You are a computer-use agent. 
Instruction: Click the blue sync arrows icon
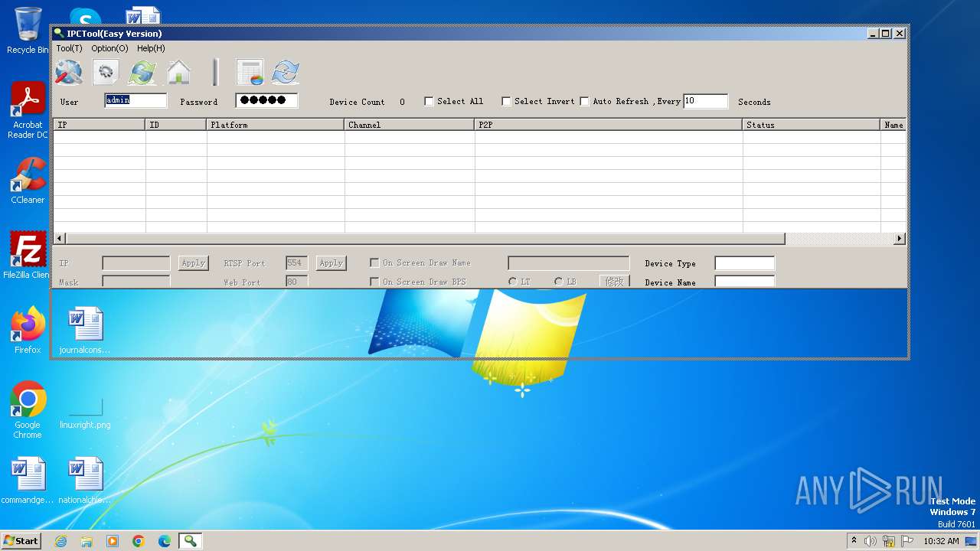[x=286, y=73]
